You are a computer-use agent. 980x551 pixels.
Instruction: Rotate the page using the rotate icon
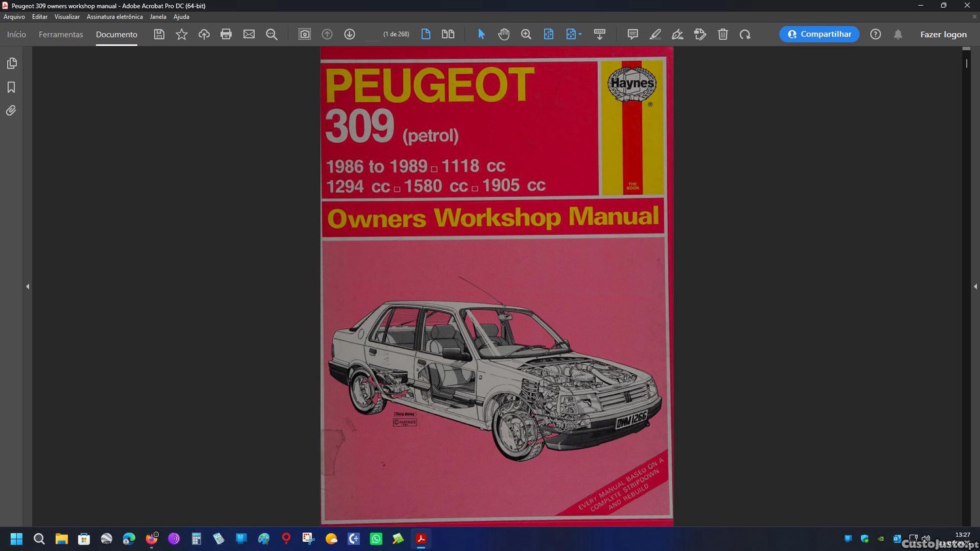tap(745, 34)
